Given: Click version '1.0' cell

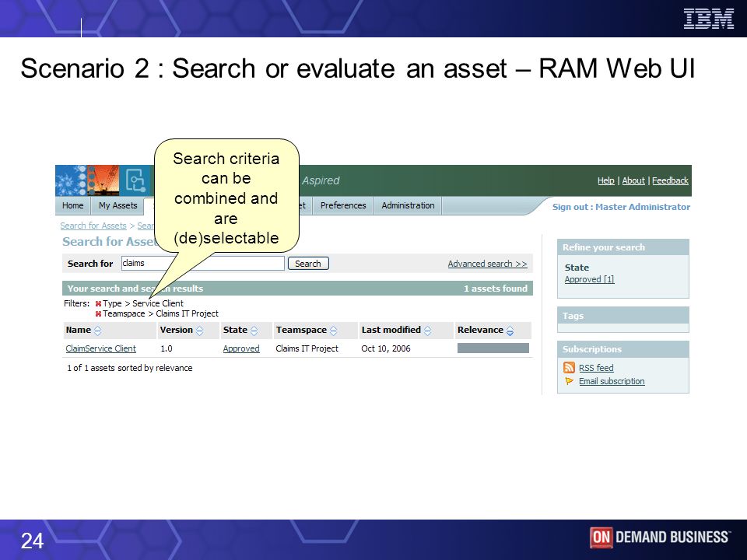Looking at the screenshot, I should point(167,348).
